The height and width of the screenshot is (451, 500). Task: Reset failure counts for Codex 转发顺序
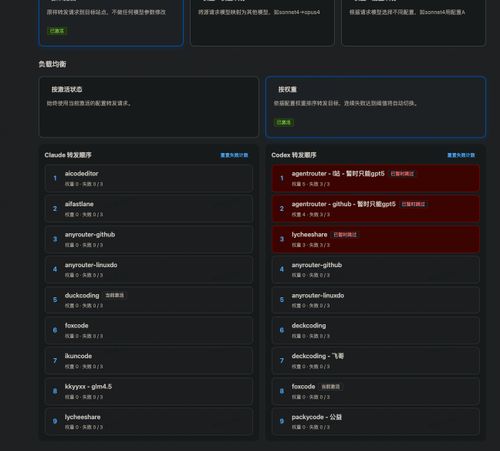pyautogui.click(x=461, y=155)
